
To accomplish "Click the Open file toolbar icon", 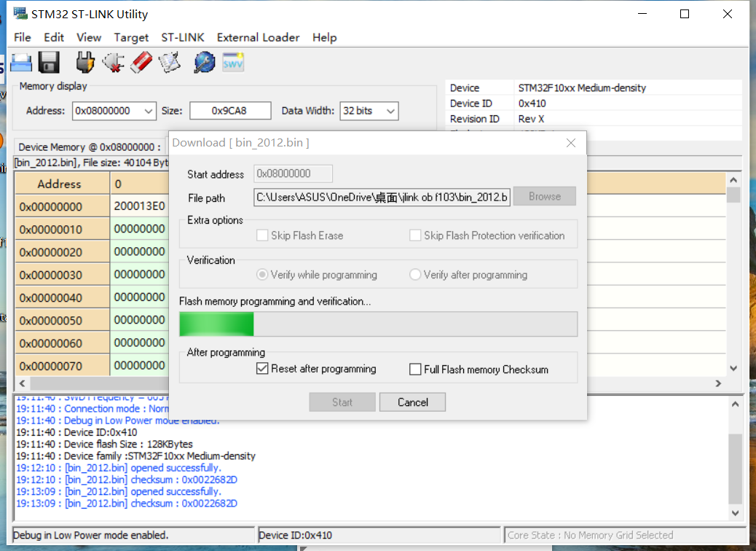I will pyautogui.click(x=20, y=62).
